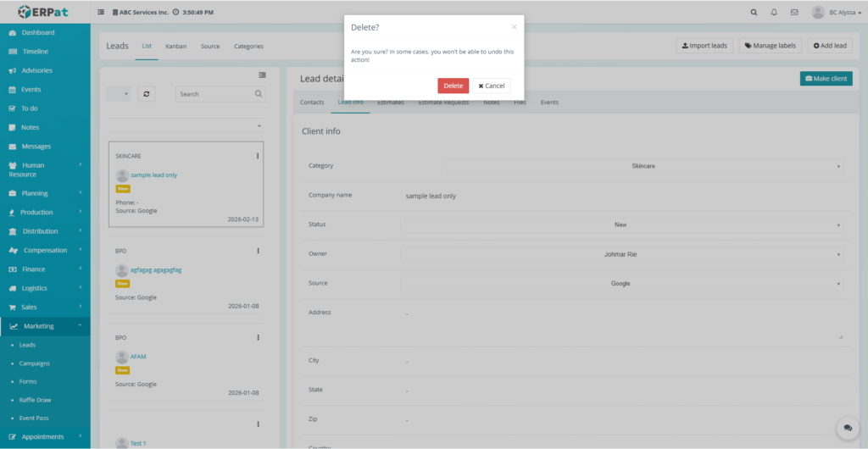Open the Source dropdown showing Google

coord(621,283)
